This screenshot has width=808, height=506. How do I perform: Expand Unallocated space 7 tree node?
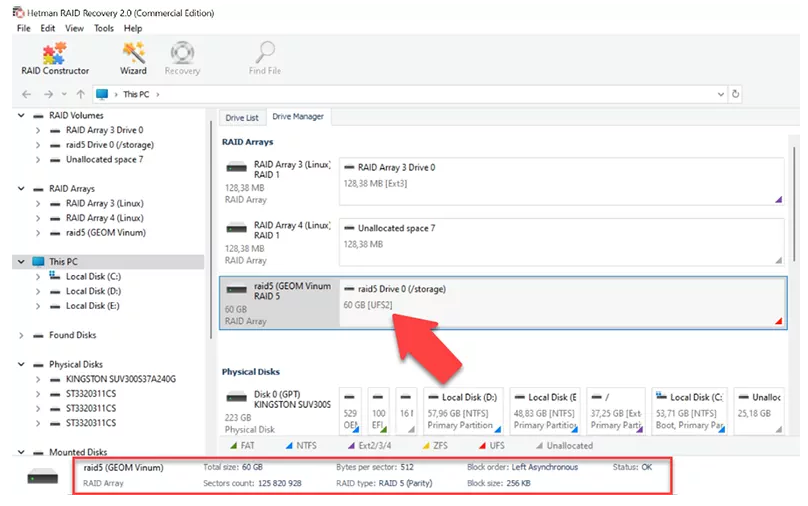click(x=38, y=160)
